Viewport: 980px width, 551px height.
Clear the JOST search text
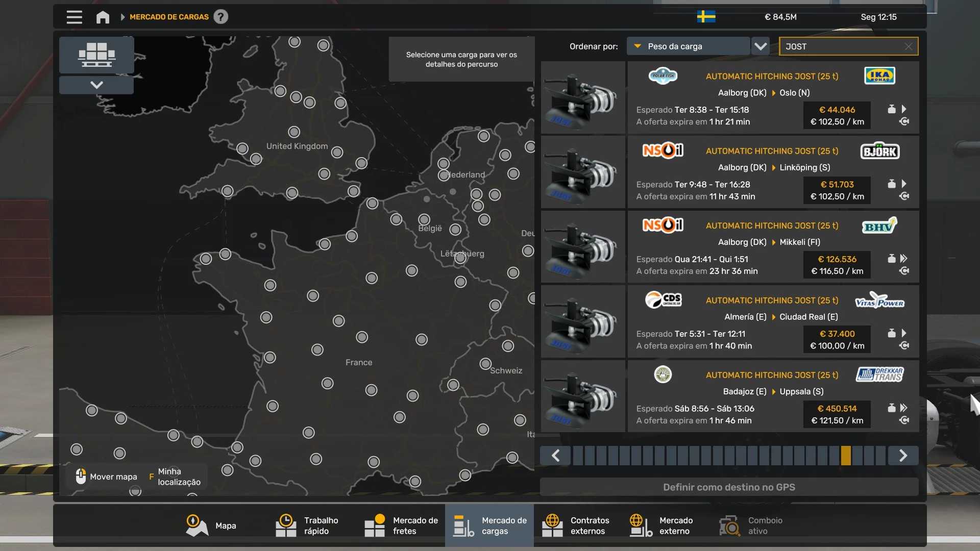point(909,46)
